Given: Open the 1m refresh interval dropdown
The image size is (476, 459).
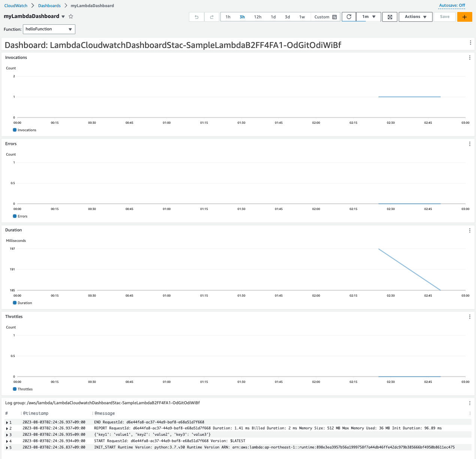Looking at the screenshot, I should tap(368, 16).
